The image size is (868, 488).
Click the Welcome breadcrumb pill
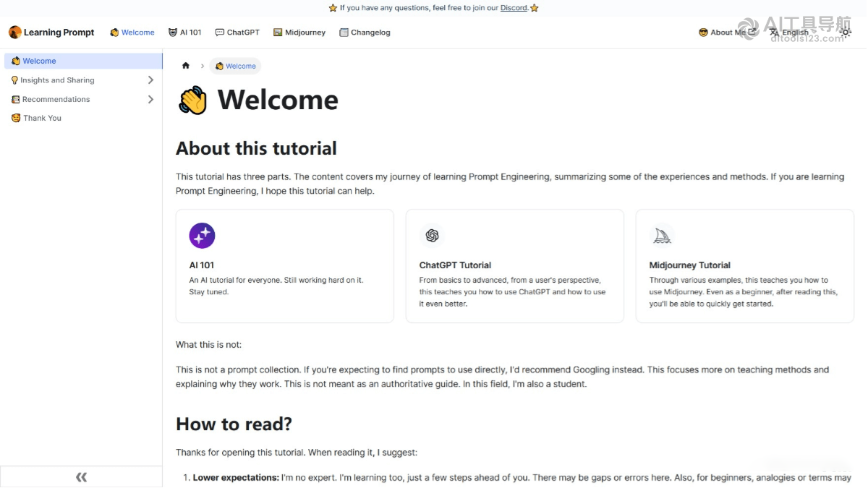(235, 66)
